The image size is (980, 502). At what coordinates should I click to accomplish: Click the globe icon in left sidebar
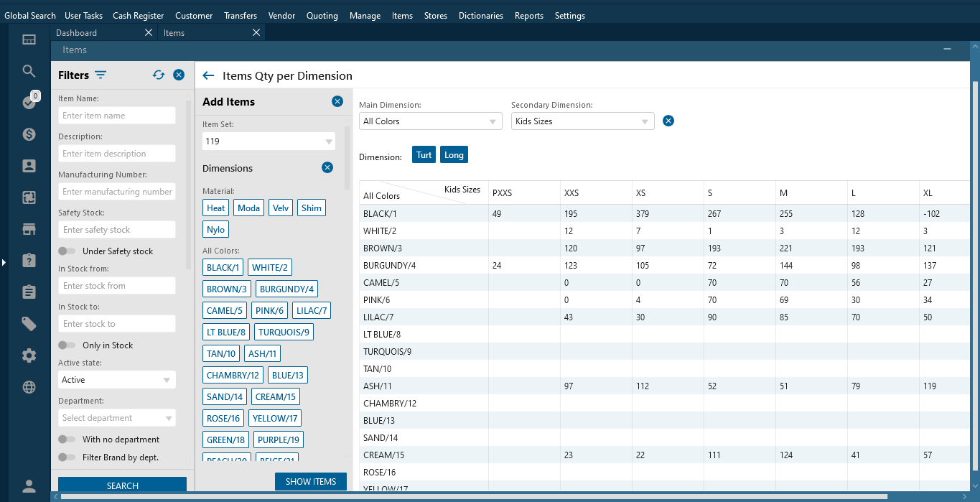tap(29, 387)
